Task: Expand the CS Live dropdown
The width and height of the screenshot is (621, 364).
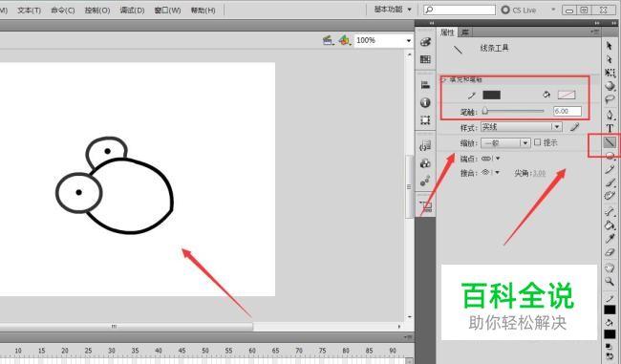Action: [553, 10]
